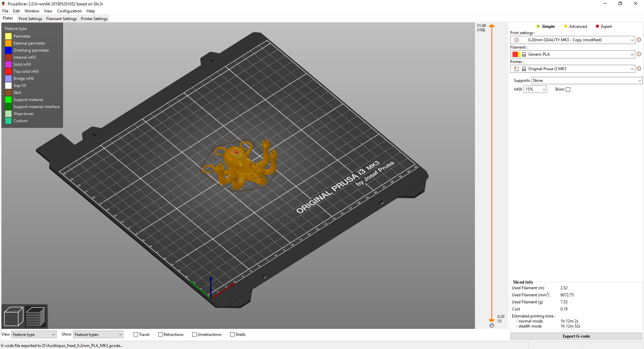Click the red filament color swatch
The height and width of the screenshot is (349, 644).
point(515,54)
